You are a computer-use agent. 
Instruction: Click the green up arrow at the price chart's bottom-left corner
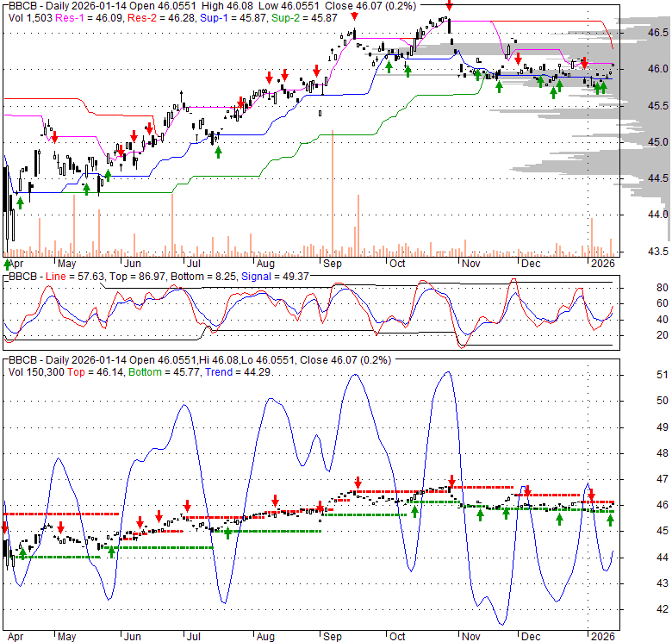(8, 264)
